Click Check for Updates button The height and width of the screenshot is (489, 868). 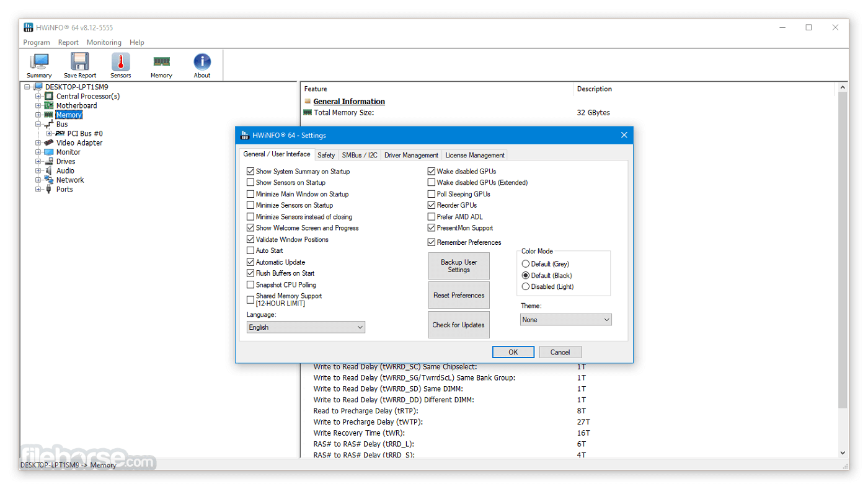click(459, 325)
